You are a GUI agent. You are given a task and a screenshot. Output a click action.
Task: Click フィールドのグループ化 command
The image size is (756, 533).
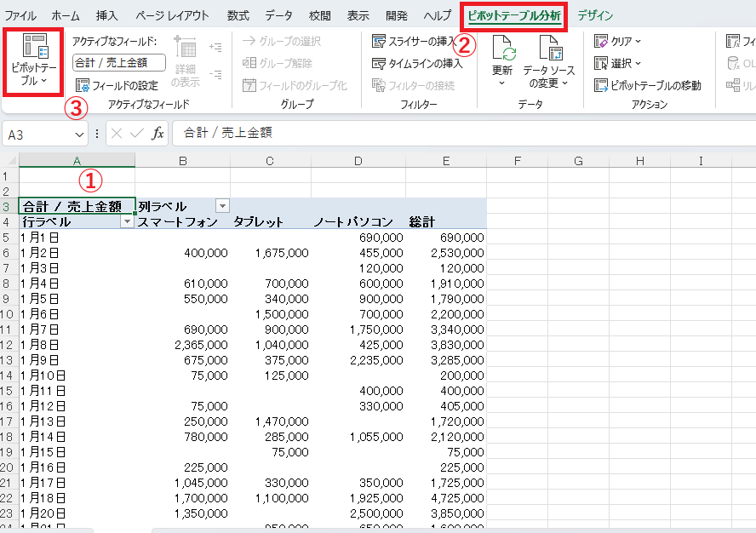[295, 85]
